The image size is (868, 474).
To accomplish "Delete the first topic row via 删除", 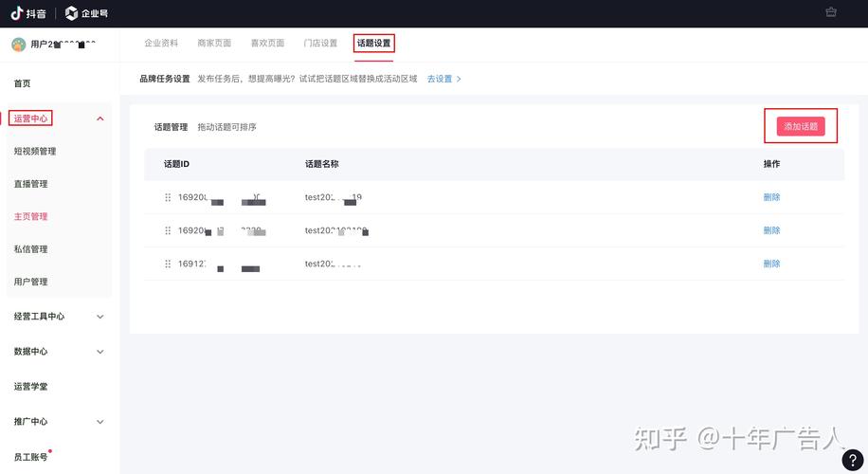I will coord(771,197).
